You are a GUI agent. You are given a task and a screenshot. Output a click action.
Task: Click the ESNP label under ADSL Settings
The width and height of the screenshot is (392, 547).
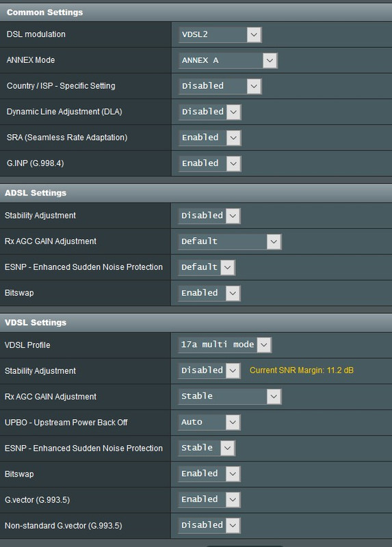83,267
